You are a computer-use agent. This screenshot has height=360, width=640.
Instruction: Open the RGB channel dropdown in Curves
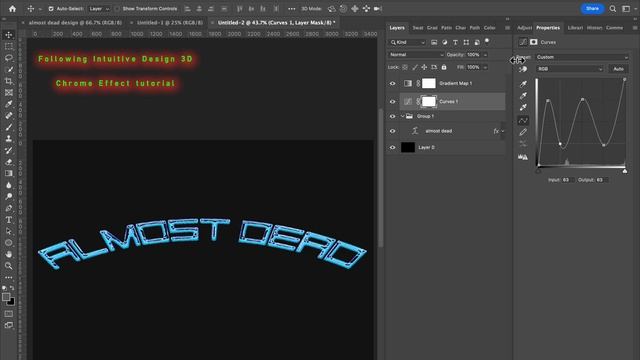[570, 69]
